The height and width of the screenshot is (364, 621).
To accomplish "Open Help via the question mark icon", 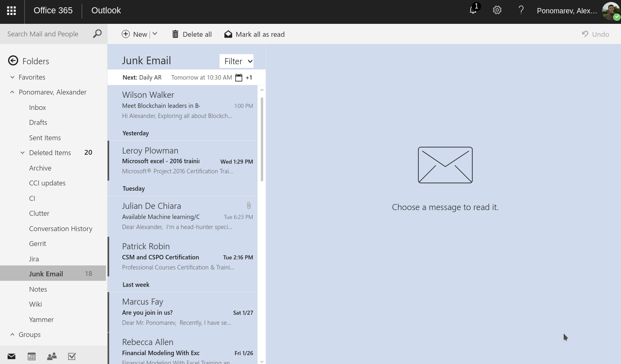I will click(521, 11).
